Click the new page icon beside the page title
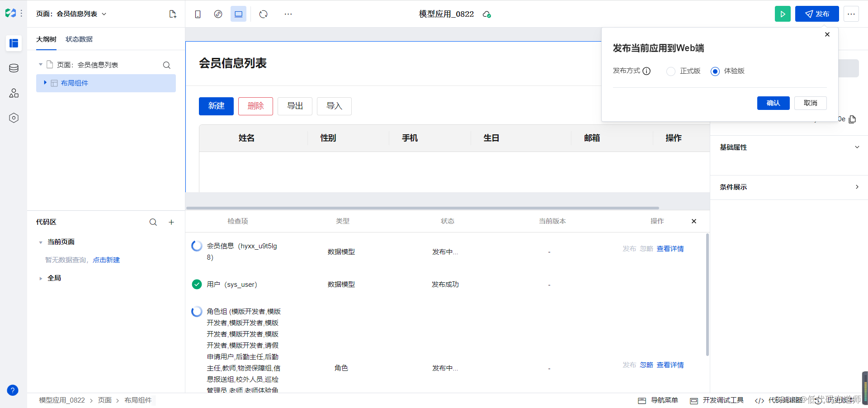This screenshot has height=408, width=868. click(x=173, y=14)
